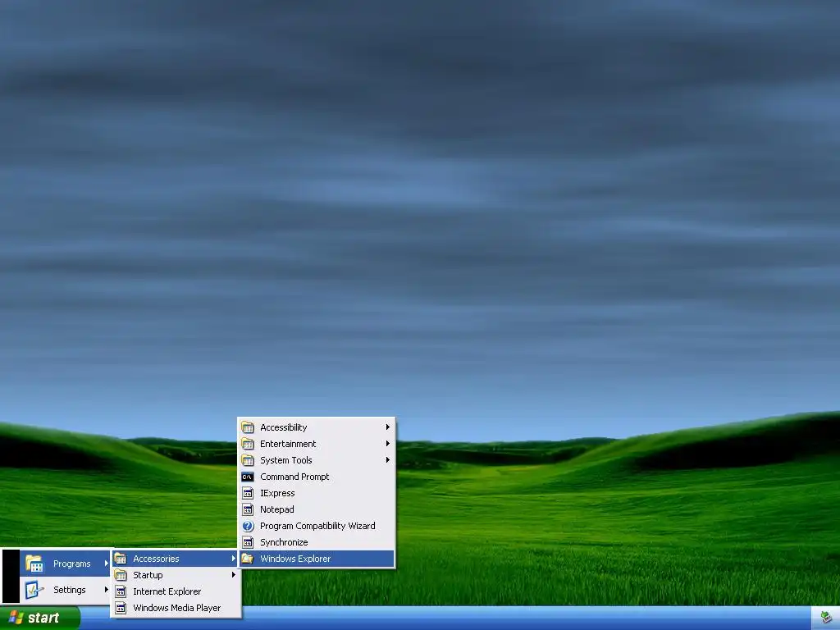The image size is (840, 630).
Task: Open the Programs menu entry
Action: (x=65, y=564)
